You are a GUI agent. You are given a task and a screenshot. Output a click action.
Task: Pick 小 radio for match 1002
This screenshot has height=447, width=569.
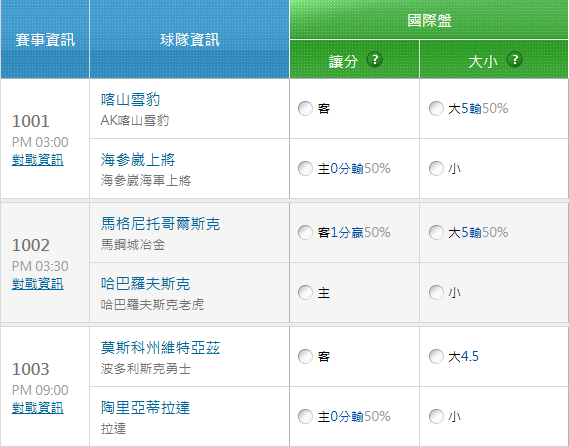pyautogui.click(x=436, y=292)
